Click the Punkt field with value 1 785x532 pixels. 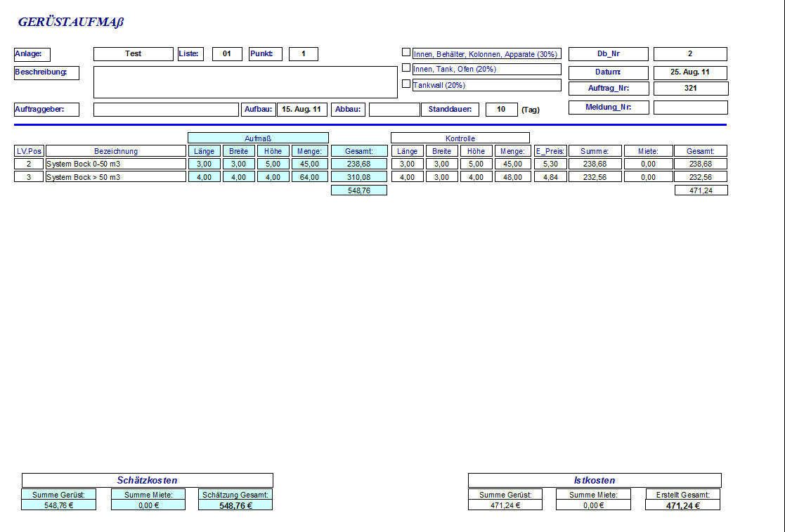tap(303, 54)
